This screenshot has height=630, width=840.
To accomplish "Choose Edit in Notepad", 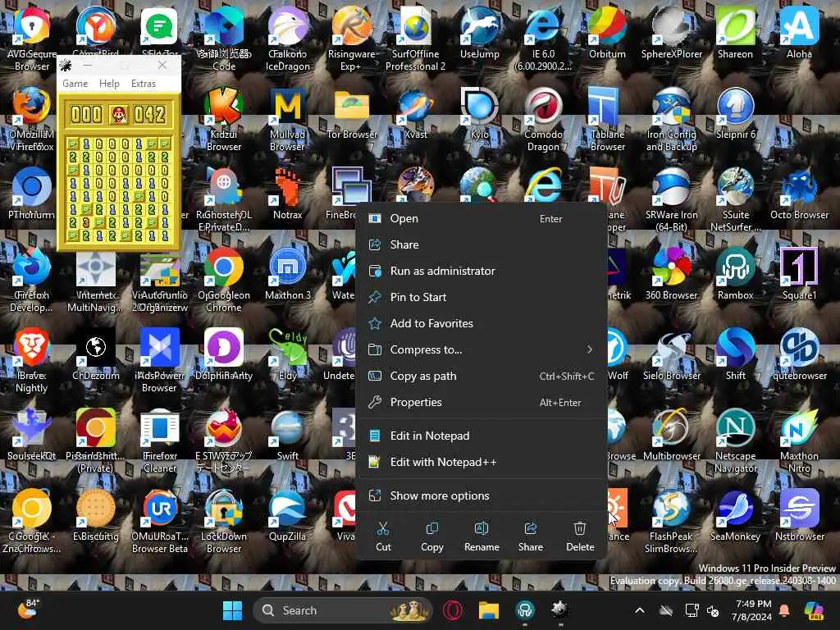I will [x=481, y=436].
